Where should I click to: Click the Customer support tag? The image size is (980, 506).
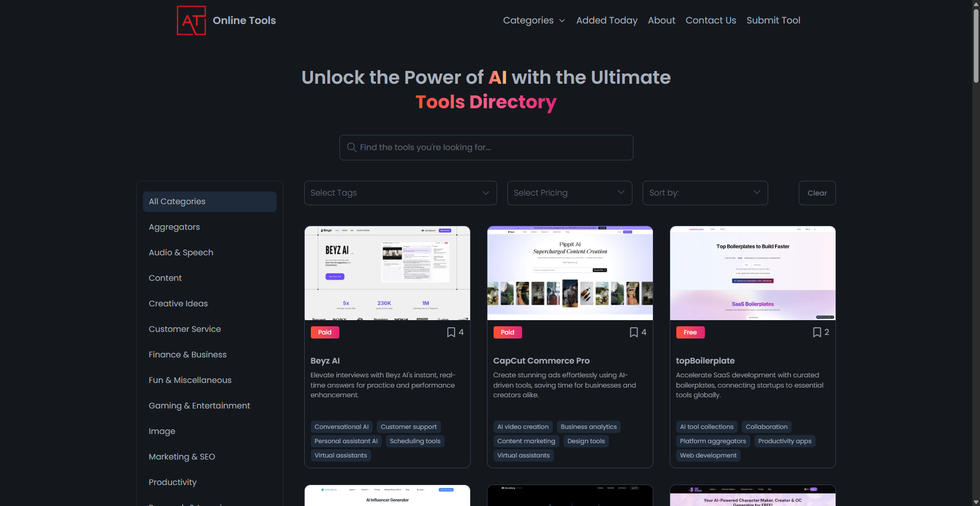pyautogui.click(x=409, y=427)
